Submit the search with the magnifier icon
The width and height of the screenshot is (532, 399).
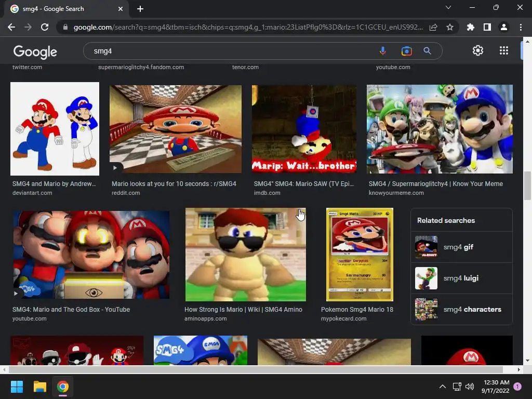(427, 51)
